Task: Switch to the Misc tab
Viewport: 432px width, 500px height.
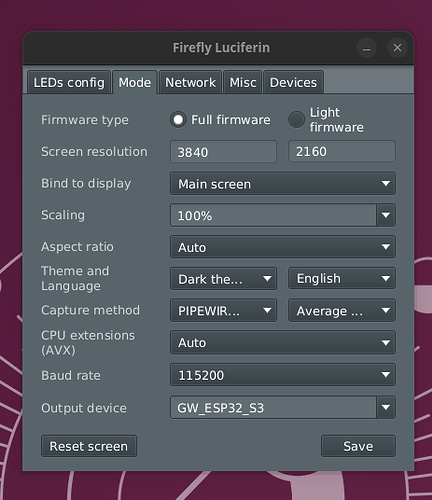Action: tap(243, 82)
